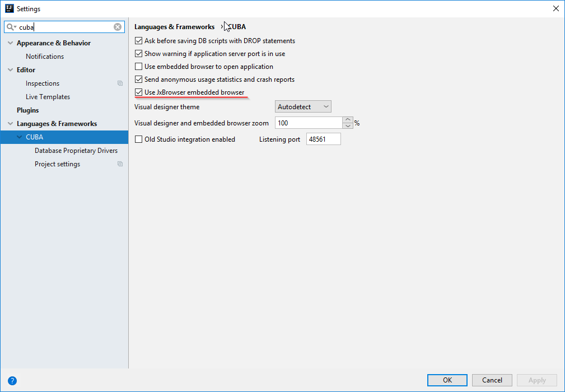This screenshot has height=392, width=565.
Task: Open the Plugins settings page
Action: pos(28,110)
